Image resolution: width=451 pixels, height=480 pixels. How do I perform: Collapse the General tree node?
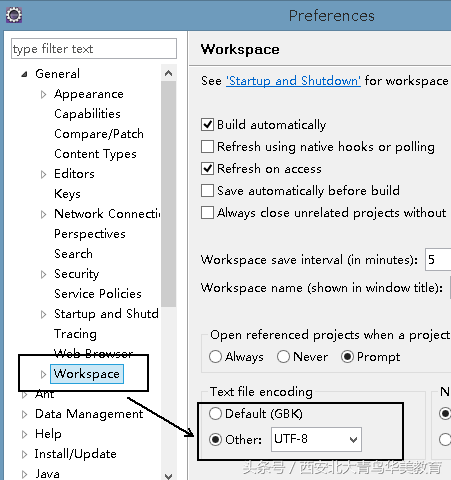[x=24, y=74]
